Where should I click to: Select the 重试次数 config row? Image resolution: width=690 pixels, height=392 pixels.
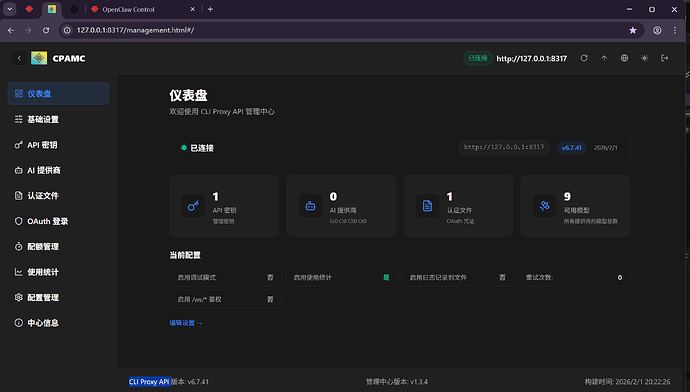pyautogui.click(x=574, y=278)
